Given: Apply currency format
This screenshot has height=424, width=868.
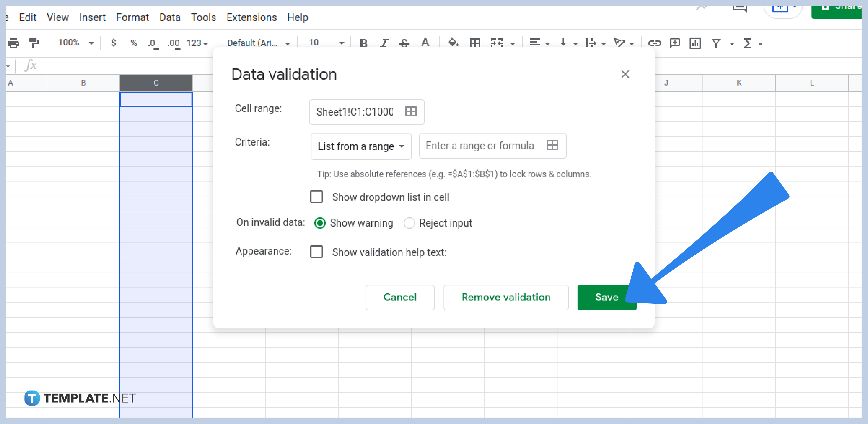Looking at the screenshot, I should click(x=114, y=43).
